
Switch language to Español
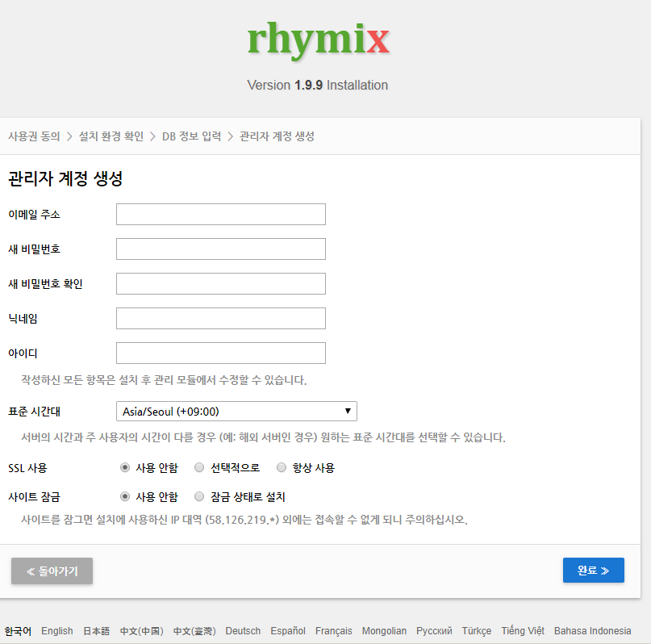[288, 631]
